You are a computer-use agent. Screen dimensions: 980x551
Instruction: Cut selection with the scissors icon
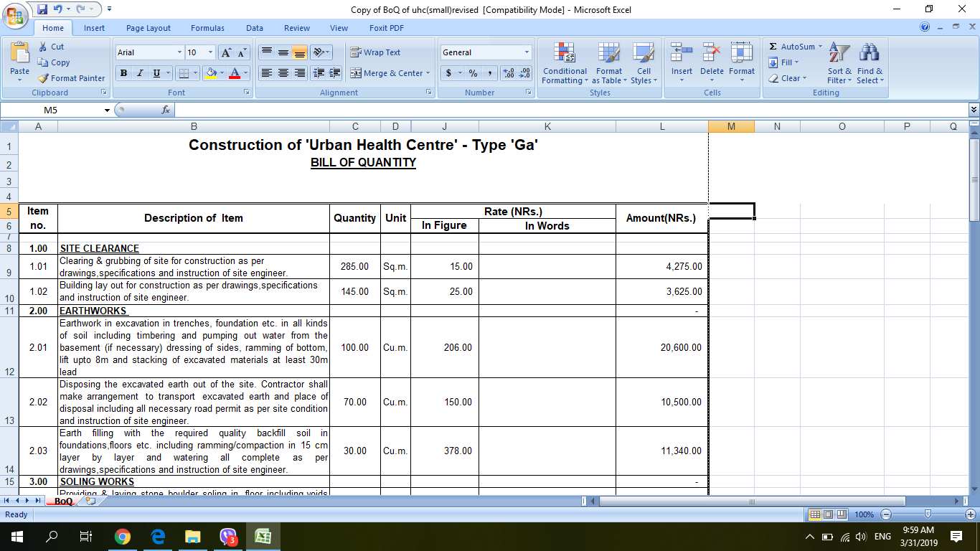tap(43, 47)
